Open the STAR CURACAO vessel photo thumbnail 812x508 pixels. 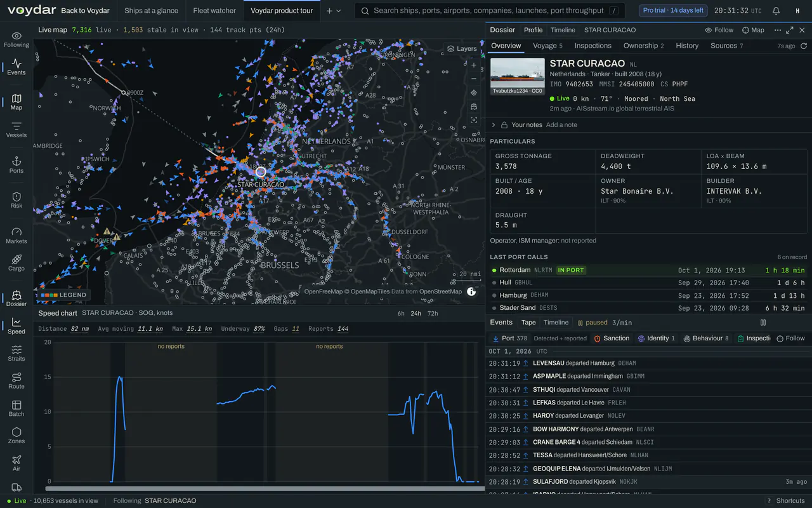518,77
